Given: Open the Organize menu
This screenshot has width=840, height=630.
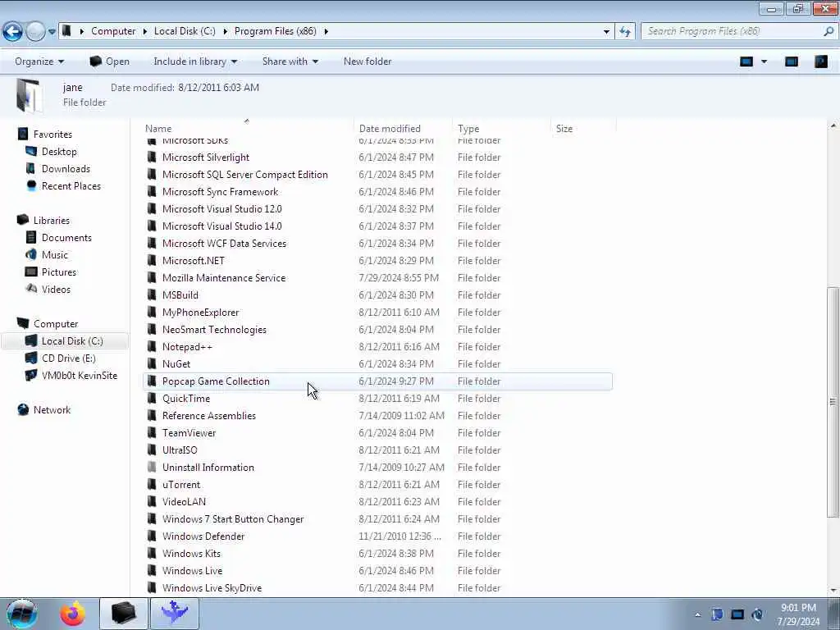Looking at the screenshot, I should click(39, 62).
